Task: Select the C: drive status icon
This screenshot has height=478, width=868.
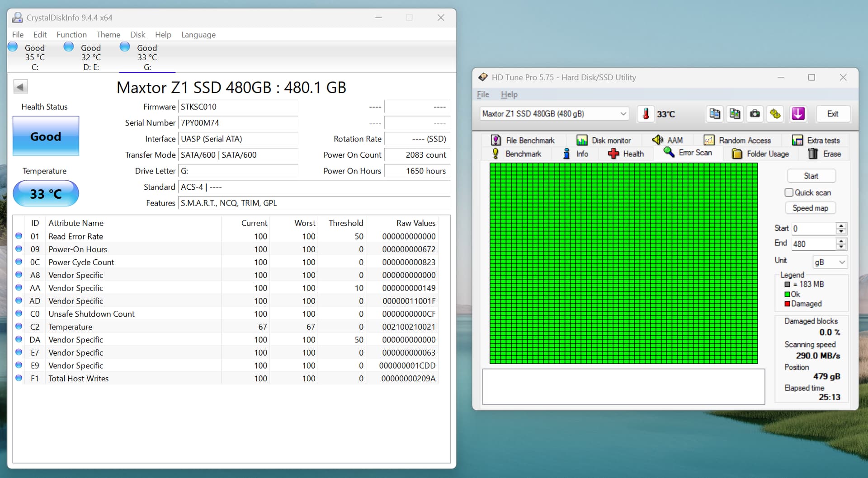Action: click(x=13, y=47)
